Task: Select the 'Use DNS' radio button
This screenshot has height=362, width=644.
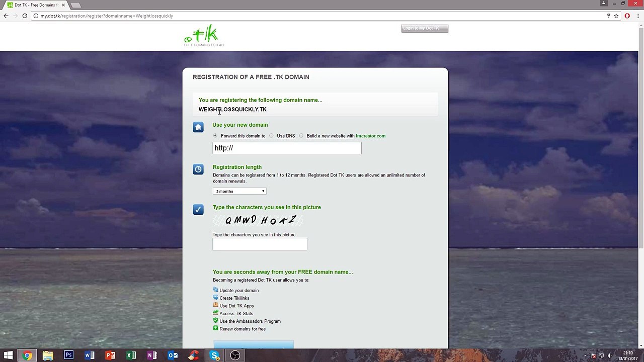Action: (x=271, y=136)
